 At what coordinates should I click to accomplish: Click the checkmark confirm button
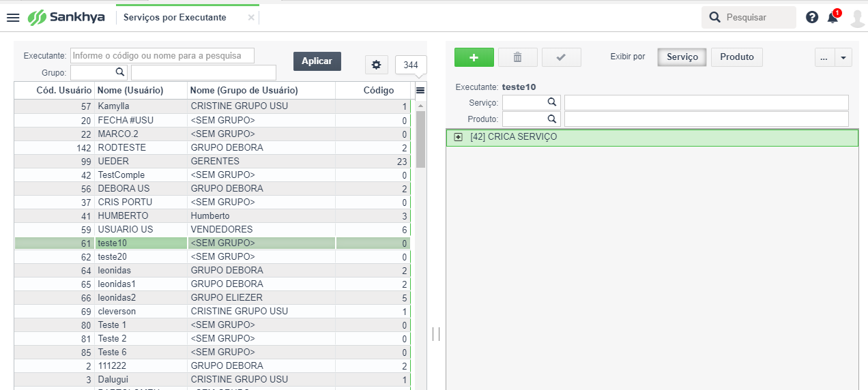(562, 57)
